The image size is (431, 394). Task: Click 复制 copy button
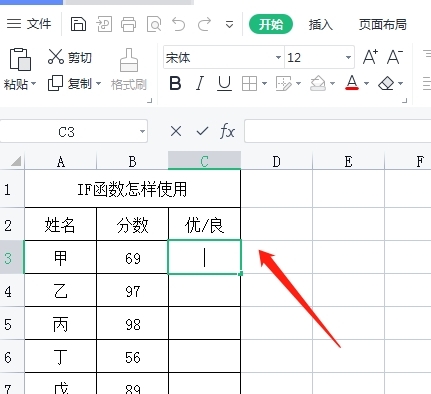[x=70, y=83]
